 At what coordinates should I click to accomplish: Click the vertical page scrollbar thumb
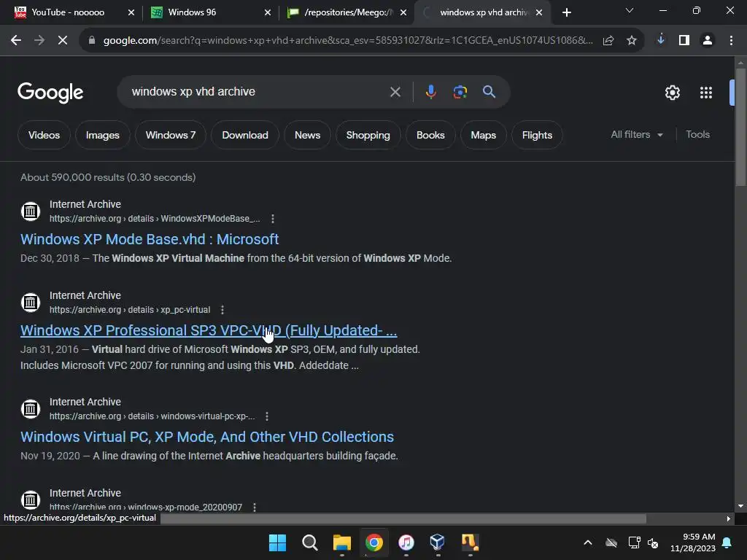(x=740, y=127)
